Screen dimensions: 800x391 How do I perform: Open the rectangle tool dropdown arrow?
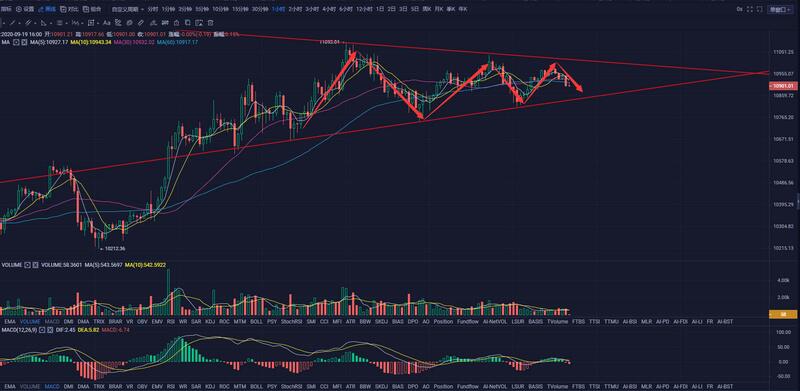click(x=98, y=23)
